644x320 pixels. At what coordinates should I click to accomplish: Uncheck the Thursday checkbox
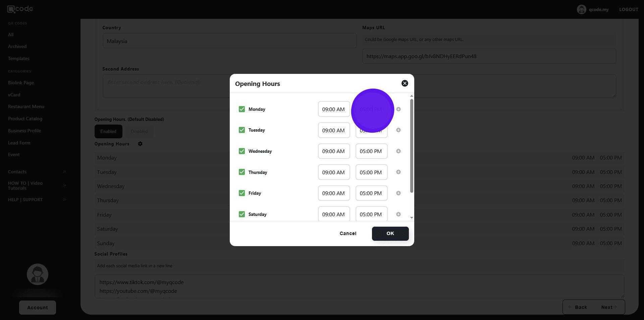tap(242, 172)
